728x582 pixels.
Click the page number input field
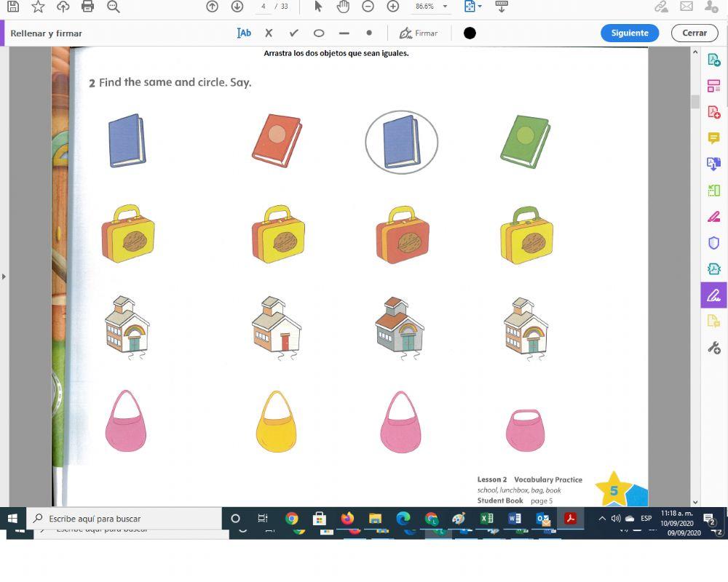coord(263,7)
